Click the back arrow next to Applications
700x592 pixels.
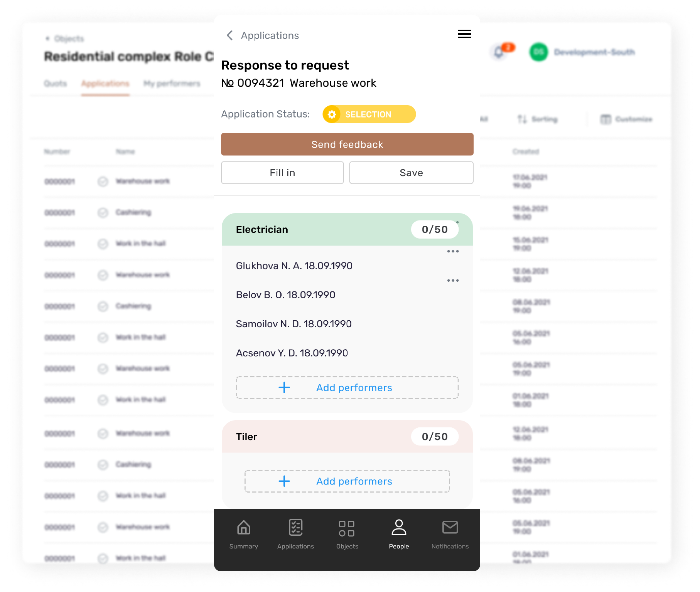(x=230, y=35)
